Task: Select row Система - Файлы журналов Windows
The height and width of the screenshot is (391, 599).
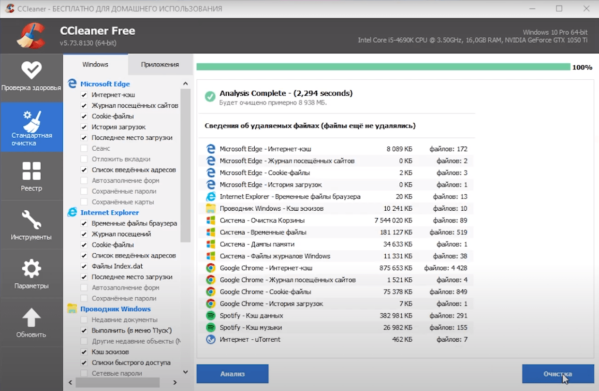Action: click(337, 256)
